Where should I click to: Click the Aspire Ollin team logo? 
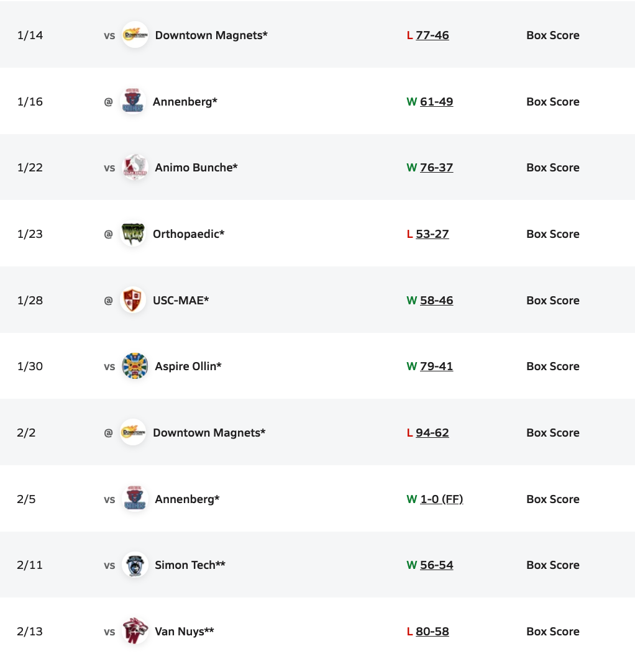tap(135, 366)
